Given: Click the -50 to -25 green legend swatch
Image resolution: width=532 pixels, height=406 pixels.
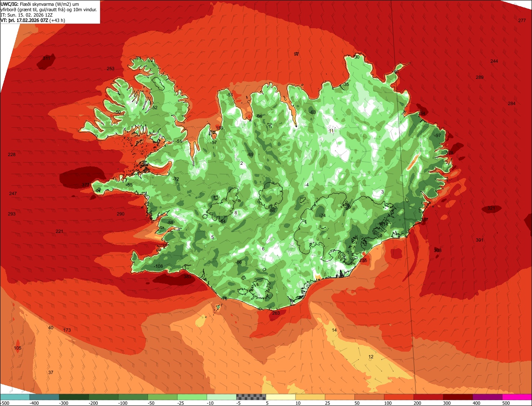Looking at the screenshot, I should 163,397.
